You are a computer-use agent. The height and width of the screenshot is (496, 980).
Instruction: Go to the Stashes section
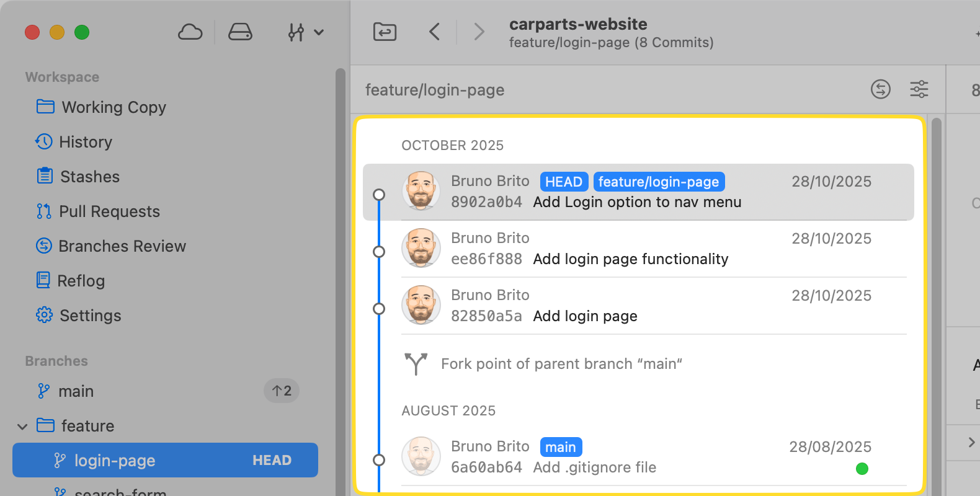[89, 177]
